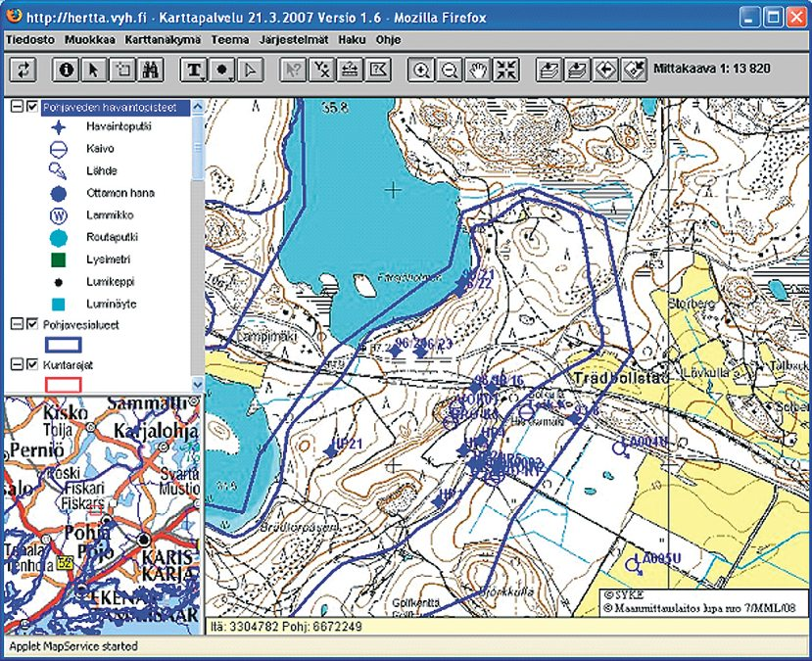Disable the Kuntarajat layer checkbox
Image resolution: width=812 pixels, height=661 pixels.
(32, 364)
